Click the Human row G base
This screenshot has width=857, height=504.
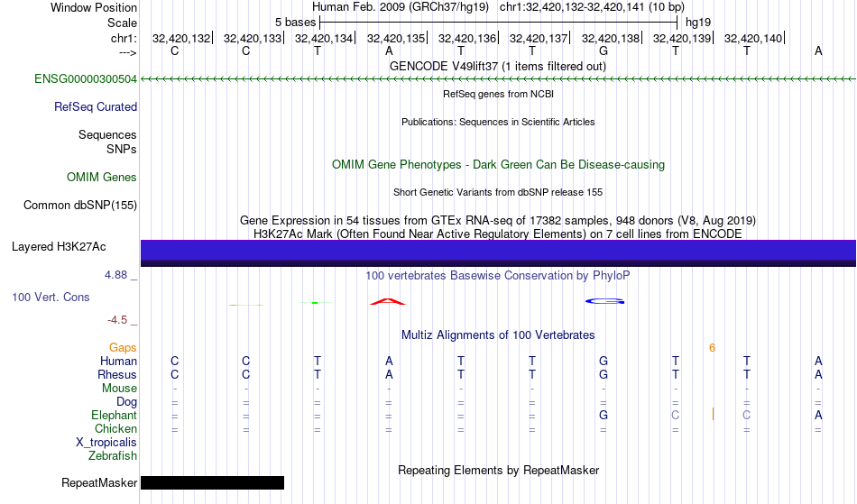(604, 362)
